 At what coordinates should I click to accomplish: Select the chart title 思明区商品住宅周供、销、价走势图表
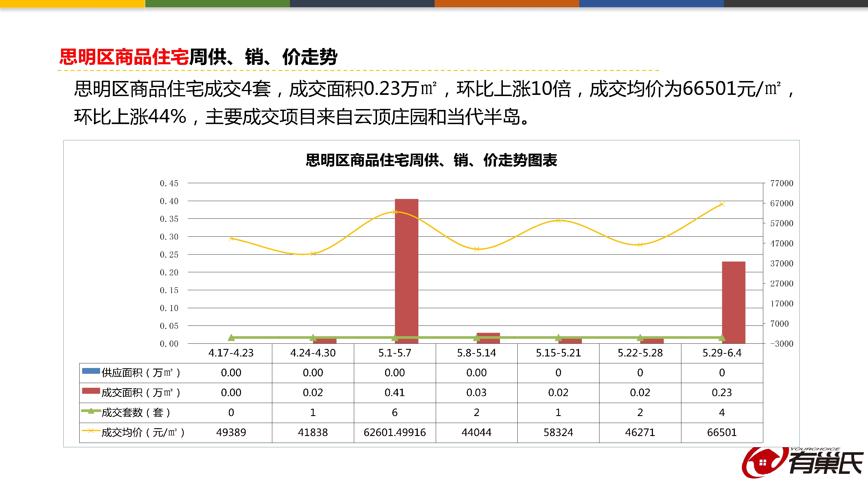tap(431, 160)
